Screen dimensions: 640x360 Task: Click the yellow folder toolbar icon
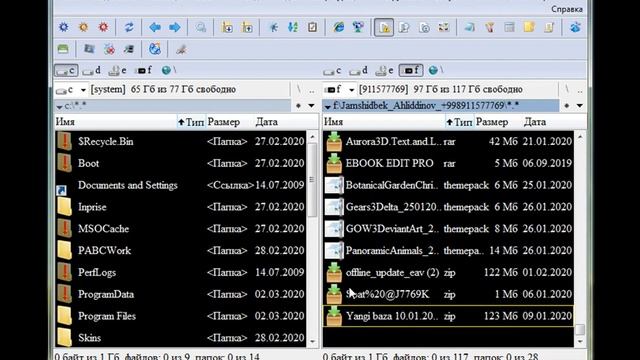click(529, 27)
